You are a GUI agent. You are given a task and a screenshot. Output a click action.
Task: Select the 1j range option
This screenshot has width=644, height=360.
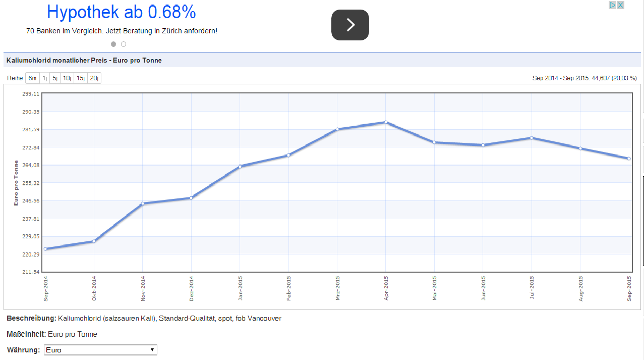[45, 78]
